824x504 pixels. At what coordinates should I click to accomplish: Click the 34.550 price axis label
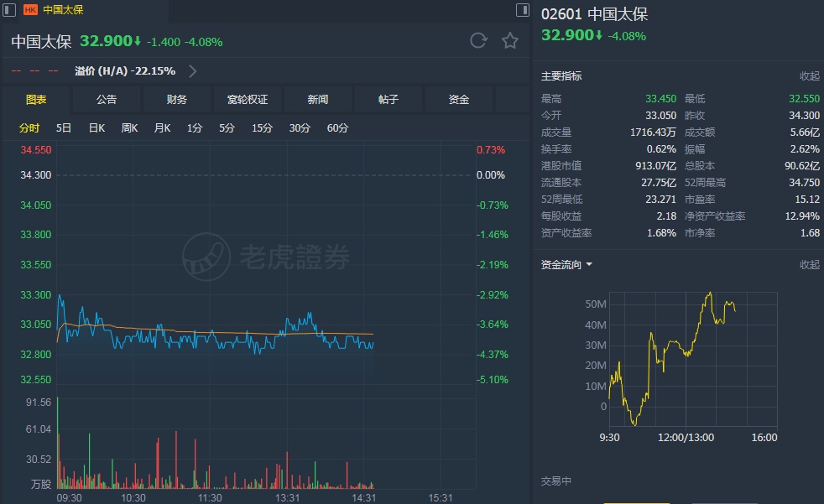pyautogui.click(x=36, y=150)
